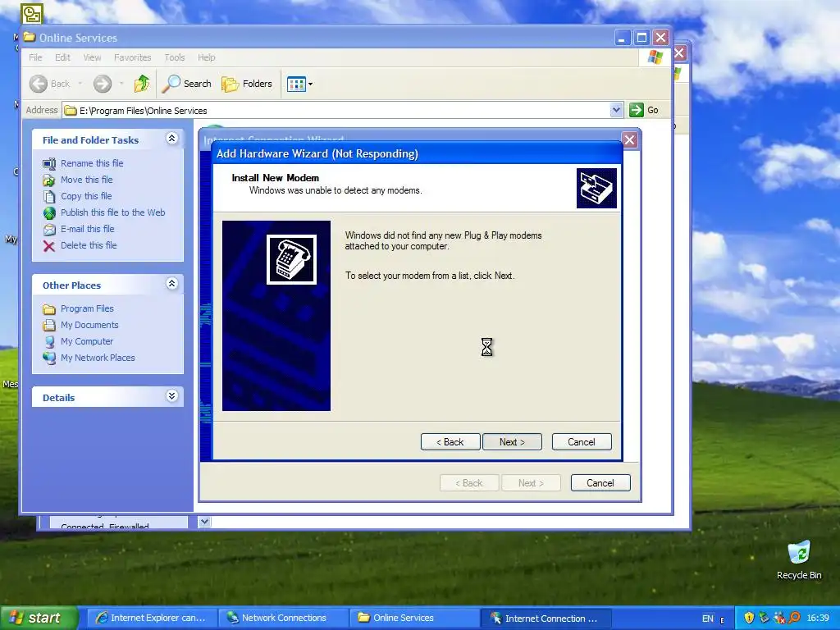Click the Go button
Screen dimensions: 840x630
tap(645, 110)
